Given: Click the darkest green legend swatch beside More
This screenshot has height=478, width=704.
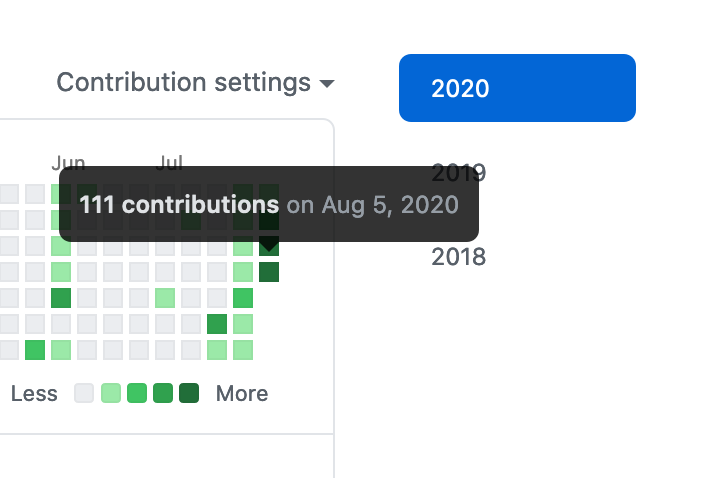Looking at the screenshot, I should coord(189,393).
